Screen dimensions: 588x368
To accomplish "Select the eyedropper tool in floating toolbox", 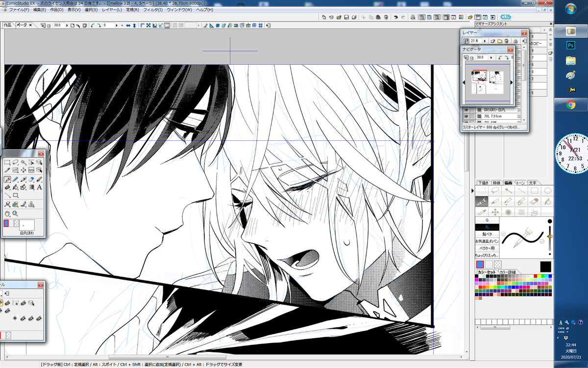I will point(7,170).
